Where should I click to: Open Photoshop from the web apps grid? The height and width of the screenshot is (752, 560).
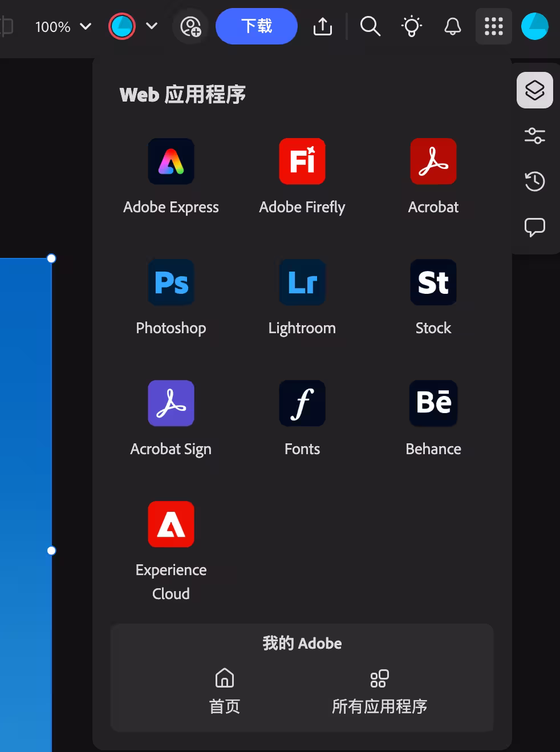coord(171,282)
